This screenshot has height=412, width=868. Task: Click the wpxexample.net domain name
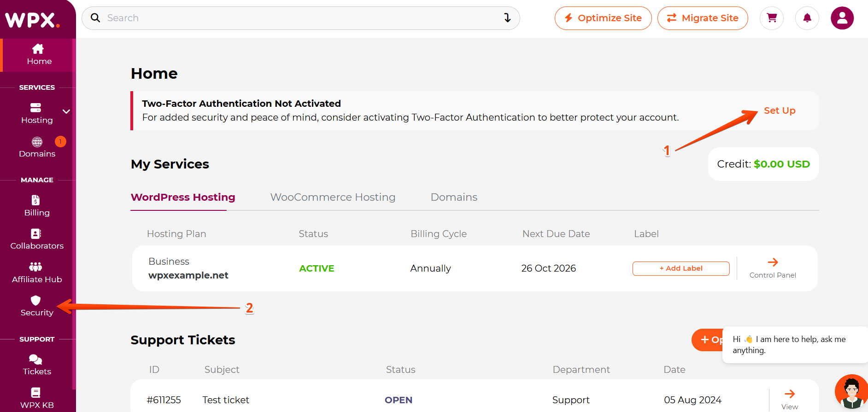188,275
